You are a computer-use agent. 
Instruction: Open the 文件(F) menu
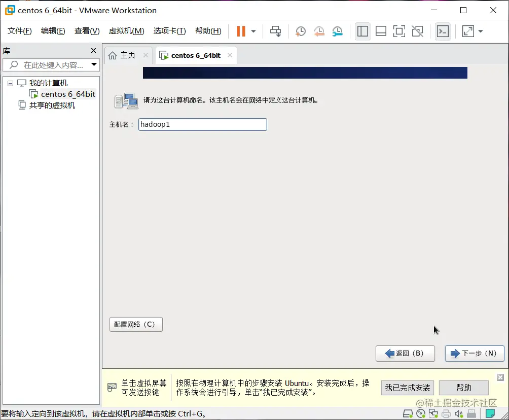(x=19, y=31)
